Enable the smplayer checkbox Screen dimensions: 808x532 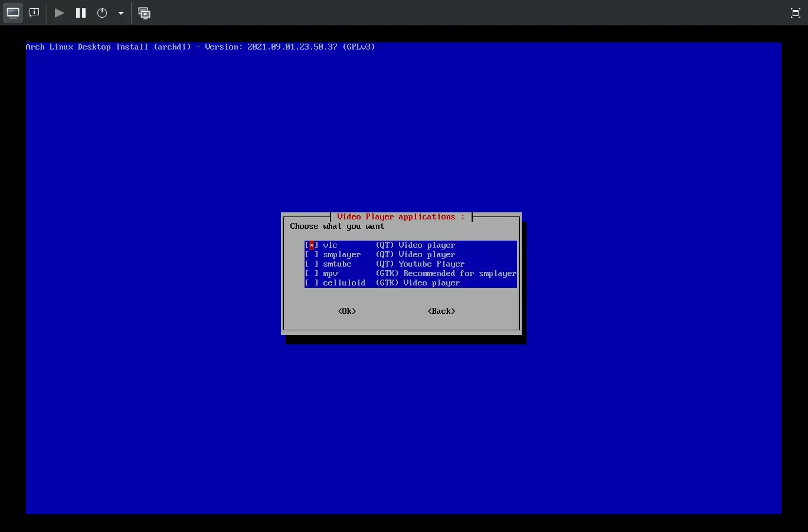point(312,255)
